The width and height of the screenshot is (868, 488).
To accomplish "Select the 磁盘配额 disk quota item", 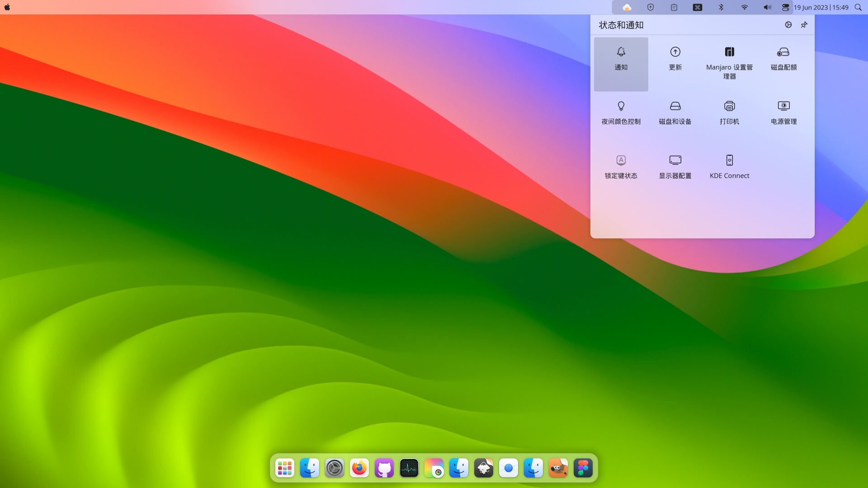I will tap(783, 64).
